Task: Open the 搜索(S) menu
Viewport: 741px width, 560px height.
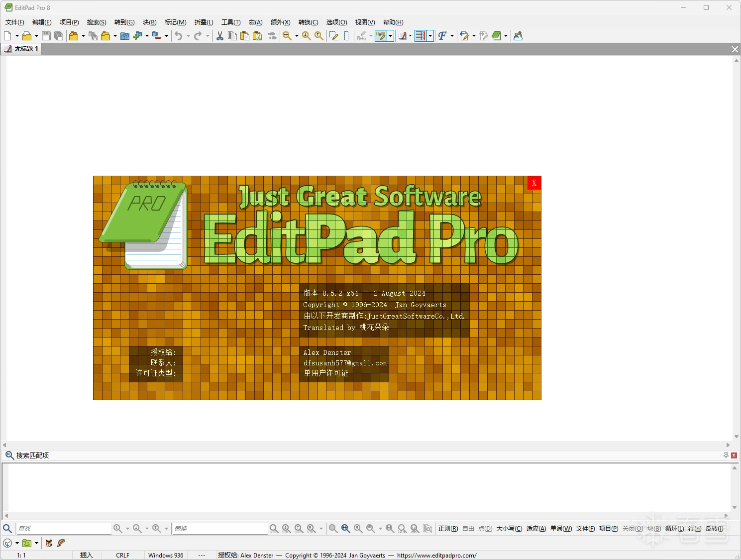Action: (97, 22)
